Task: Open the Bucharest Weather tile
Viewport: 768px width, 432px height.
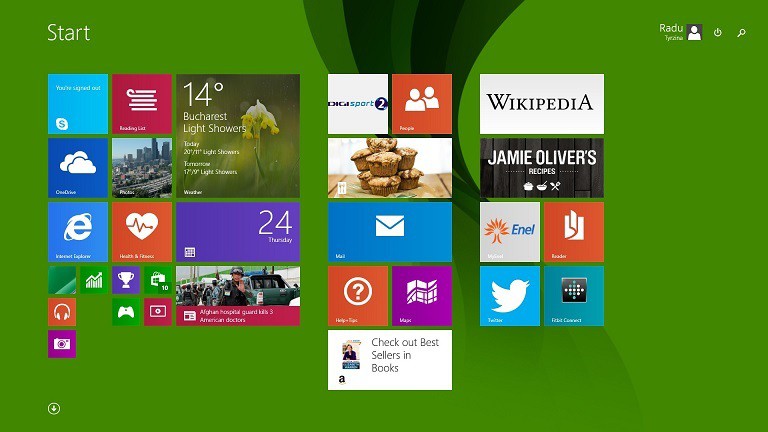Action: pos(238,136)
